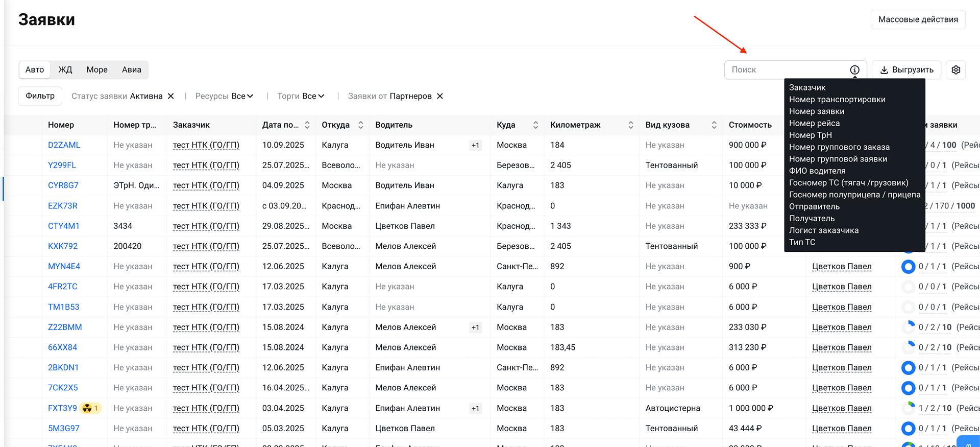Switch to the Море tab
The height and width of the screenshot is (447, 980).
pyautogui.click(x=97, y=70)
